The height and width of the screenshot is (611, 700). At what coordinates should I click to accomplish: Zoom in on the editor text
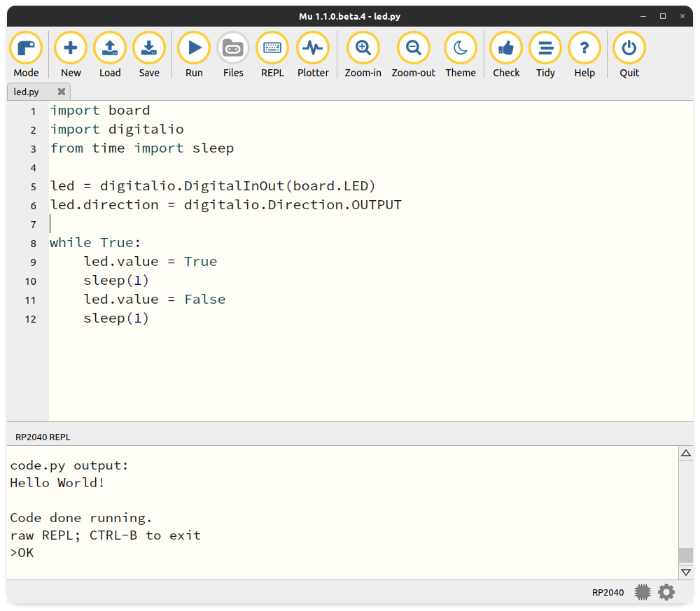coord(363,49)
